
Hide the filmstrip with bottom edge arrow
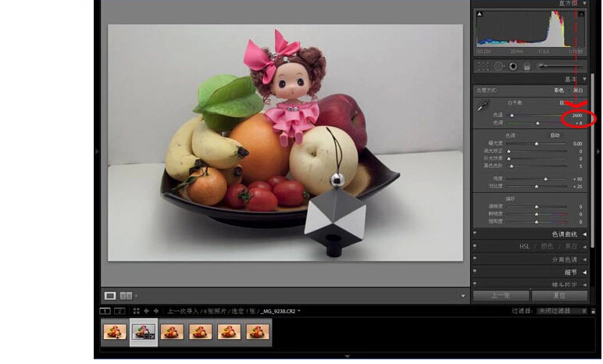point(348,357)
